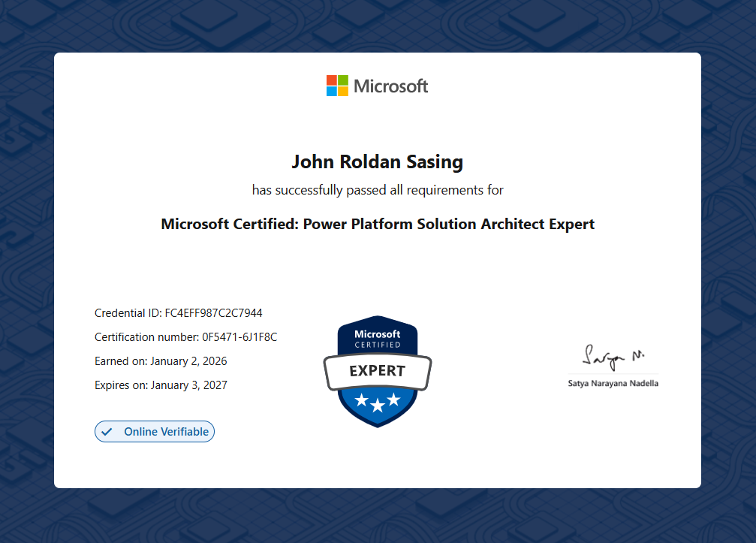Screen dimensions: 756x543
Task: Click the blue square of the Microsoft logo
Action: pyautogui.click(x=331, y=91)
